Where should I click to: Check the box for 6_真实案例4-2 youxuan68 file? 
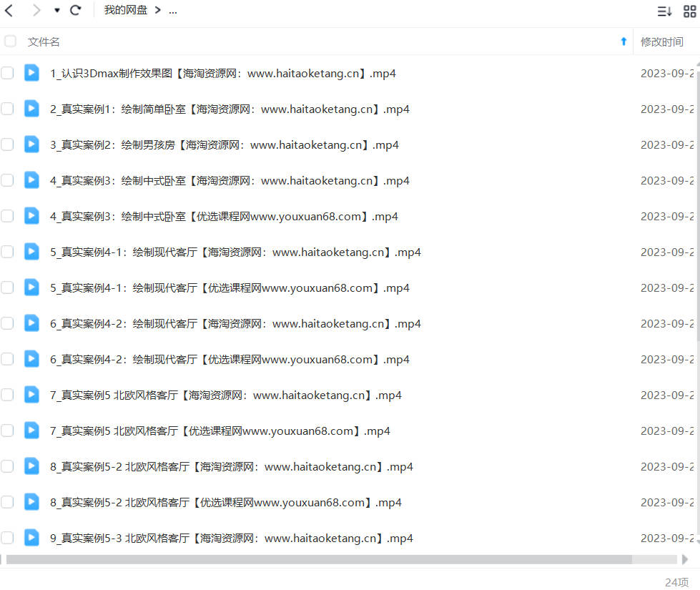[x=7, y=359]
